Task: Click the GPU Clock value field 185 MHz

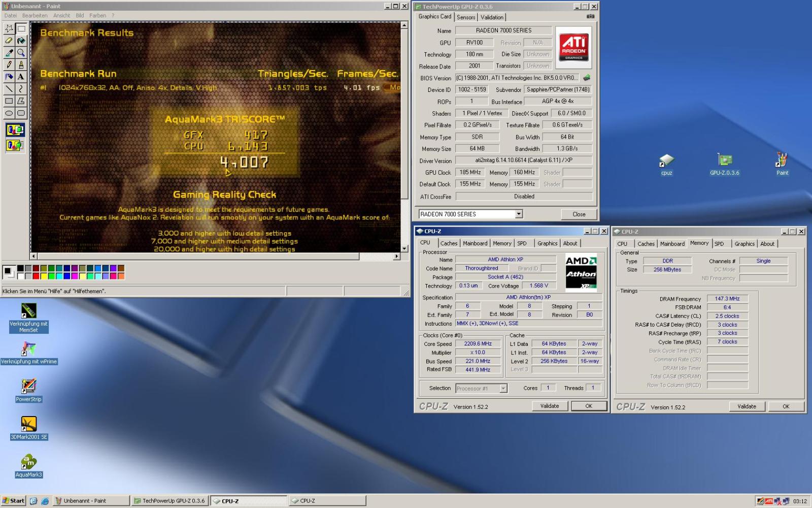Action: [x=470, y=172]
